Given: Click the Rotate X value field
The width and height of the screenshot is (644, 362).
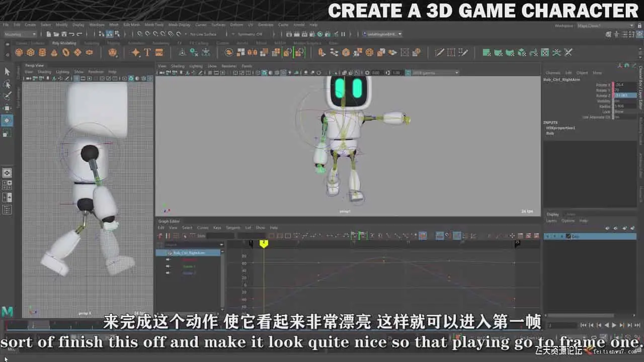Looking at the screenshot, I should (625, 85).
